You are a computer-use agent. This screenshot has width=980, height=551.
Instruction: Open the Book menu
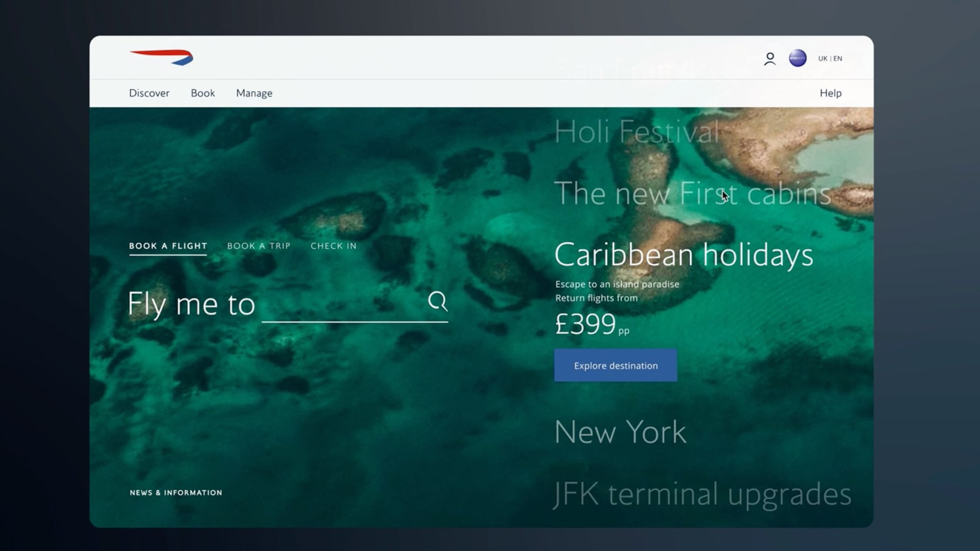[203, 93]
